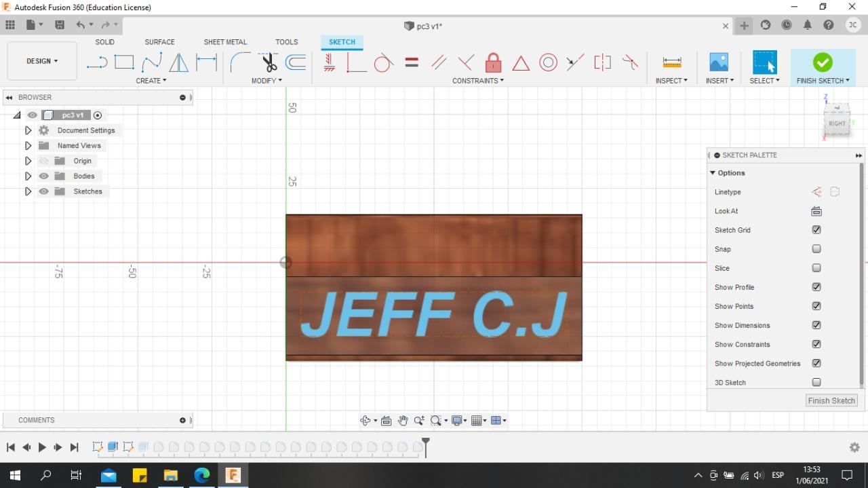This screenshot has width=868, height=488.
Task: Apply the Symmetry constraint
Action: pos(602,62)
